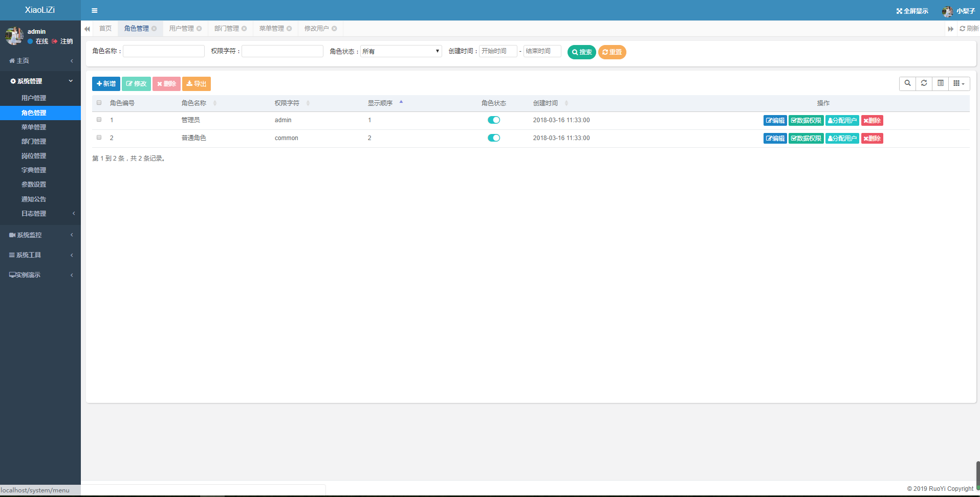Close the 修改用户 tab
980x497 pixels.
click(334, 29)
